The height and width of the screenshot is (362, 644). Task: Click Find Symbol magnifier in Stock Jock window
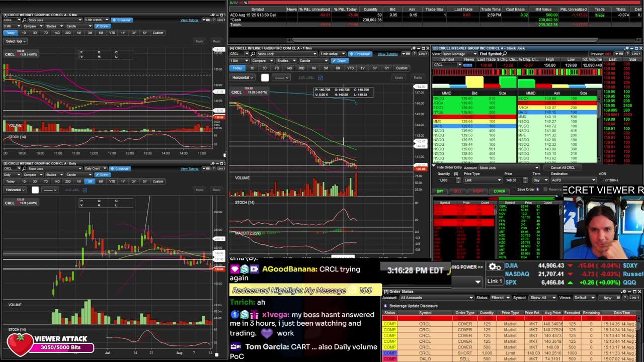[505, 54]
